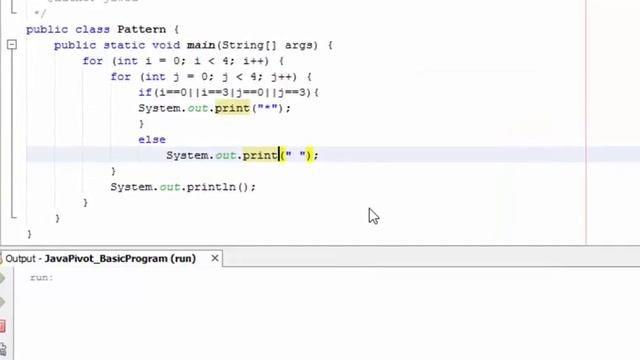Click the if condition "i==0||i==3|j==0||j==3"
Image resolution: width=640 pixels, height=360 pixels.
[x=232, y=92]
